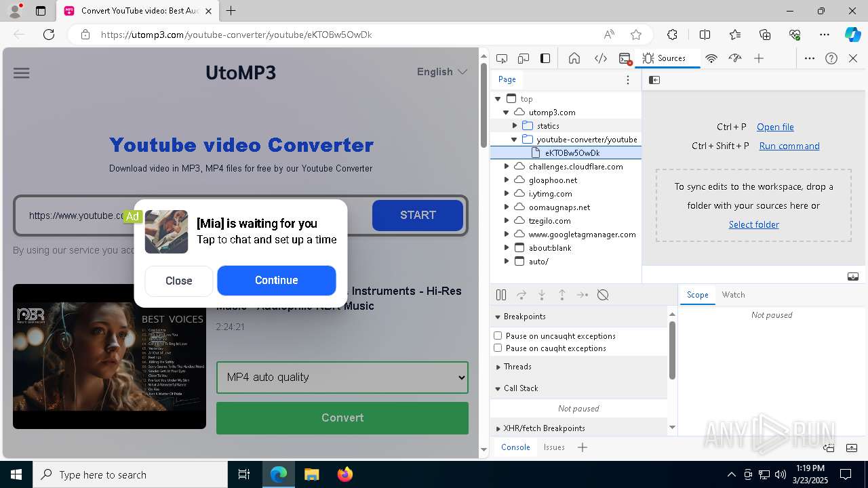Open Network panel wifi icon
Viewport: 868px width, 488px height.
click(x=711, y=58)
